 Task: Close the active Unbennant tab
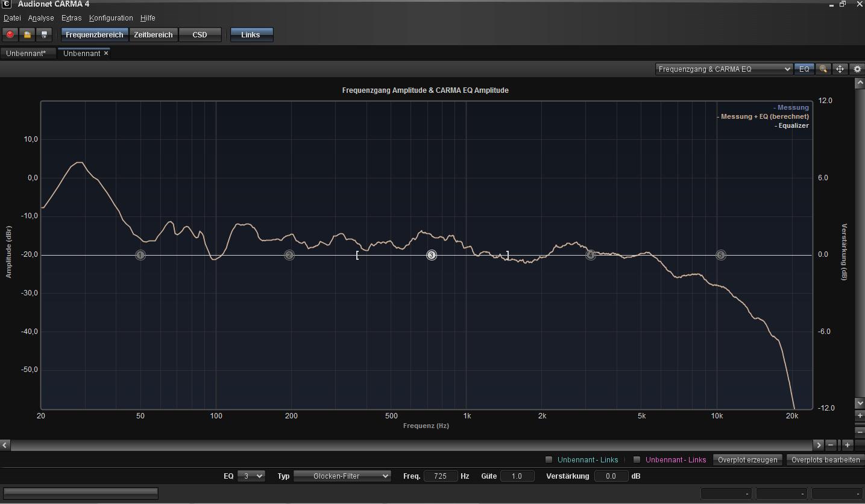[x=106, y=54]
